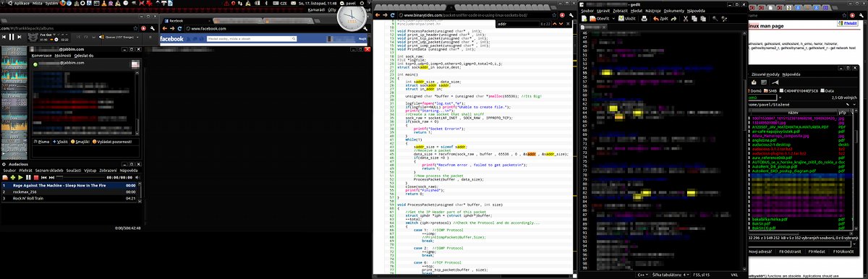Open 'Šířka tabulátoru: 4' dropdown in gedit
This screenshot has width=868, height=279.
671,275
